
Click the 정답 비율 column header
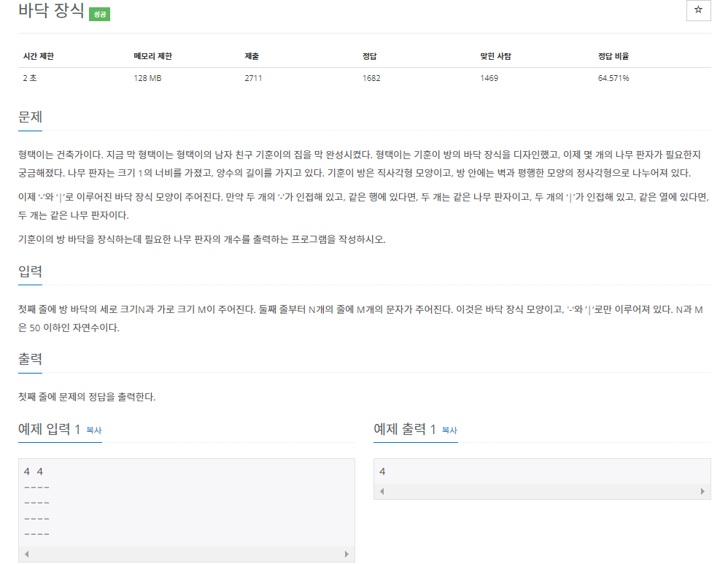(613, 56)
